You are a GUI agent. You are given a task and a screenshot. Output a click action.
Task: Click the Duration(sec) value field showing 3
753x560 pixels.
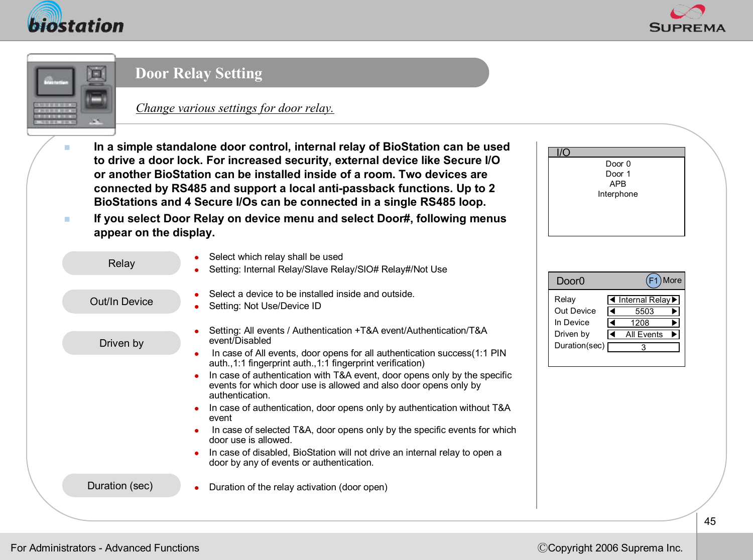tap(644, 347)
